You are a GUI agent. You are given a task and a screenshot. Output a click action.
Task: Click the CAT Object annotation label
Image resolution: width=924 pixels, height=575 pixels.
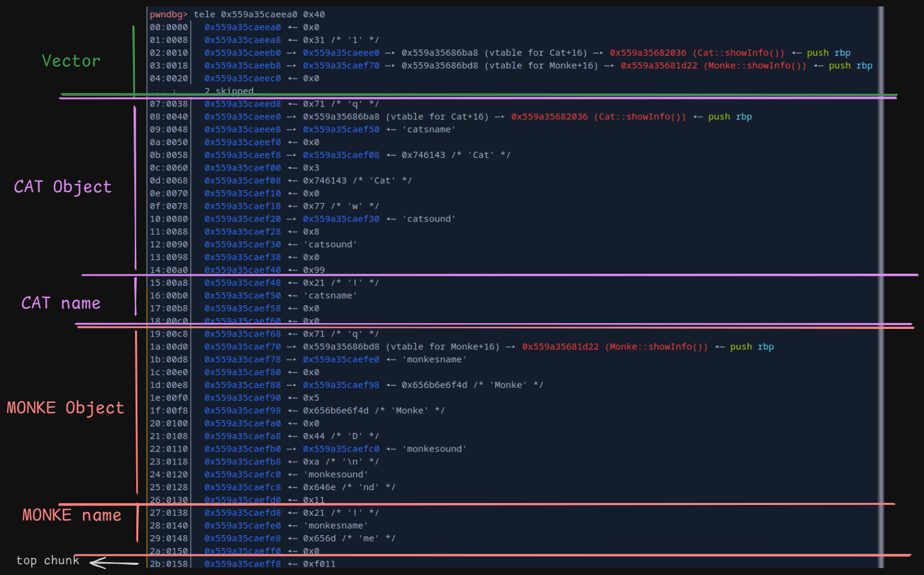coord(63,187)
